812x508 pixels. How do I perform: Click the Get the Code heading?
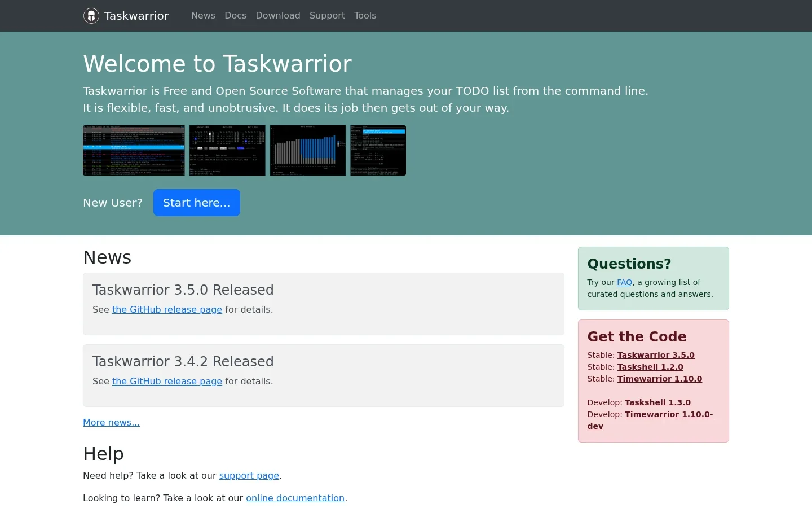click(x=637, y=336)
